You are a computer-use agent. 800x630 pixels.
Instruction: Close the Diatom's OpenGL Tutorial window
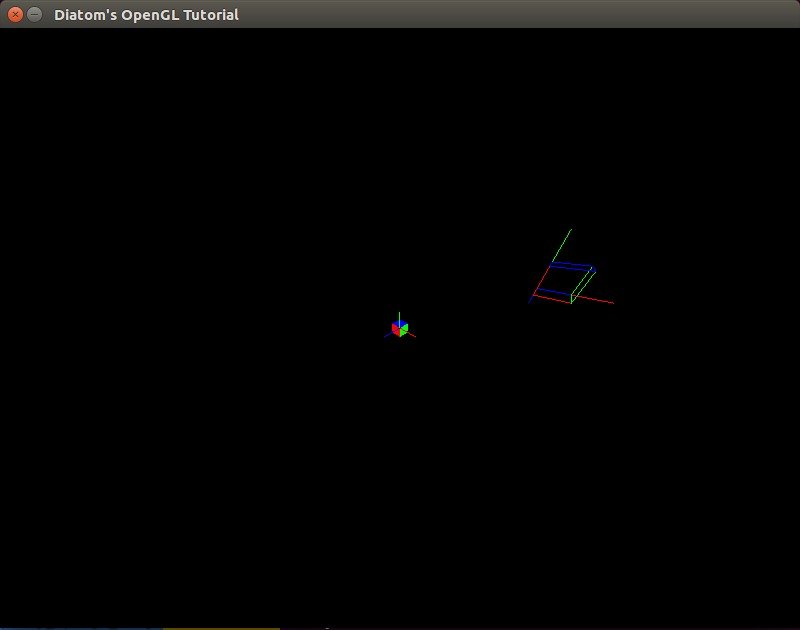click(x=15, y=14)
